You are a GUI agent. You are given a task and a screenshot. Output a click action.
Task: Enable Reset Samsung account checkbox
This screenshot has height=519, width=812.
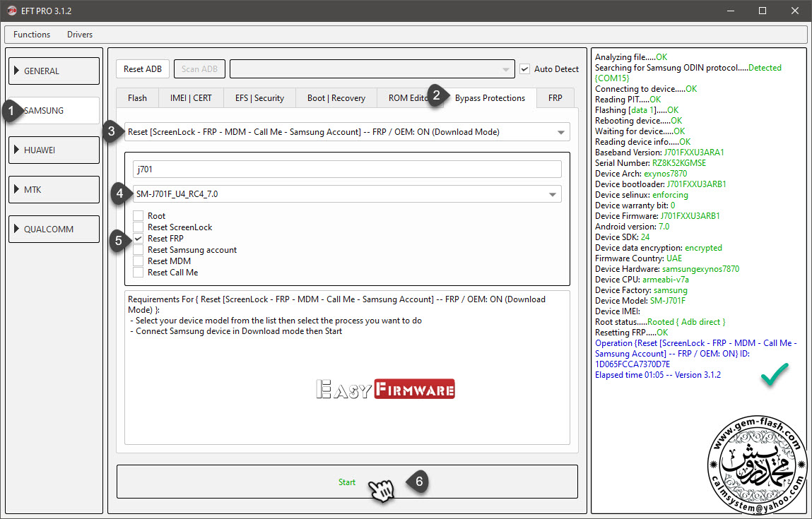pos(139,250)
